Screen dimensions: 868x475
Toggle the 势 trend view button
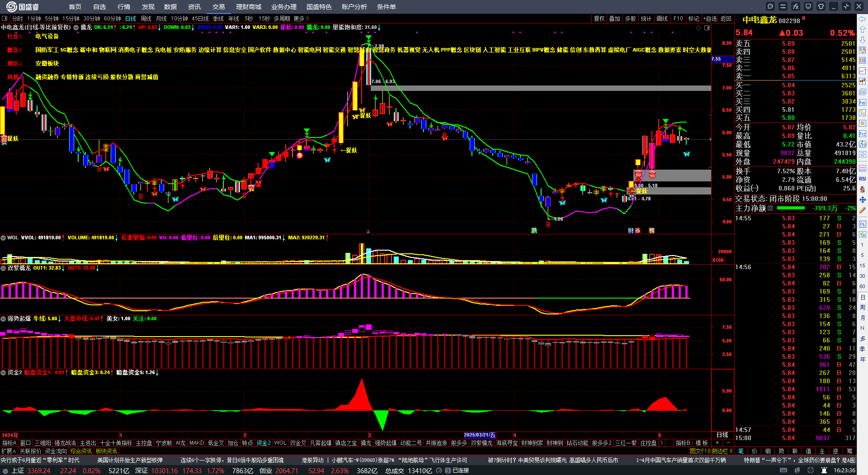[782, 451]
